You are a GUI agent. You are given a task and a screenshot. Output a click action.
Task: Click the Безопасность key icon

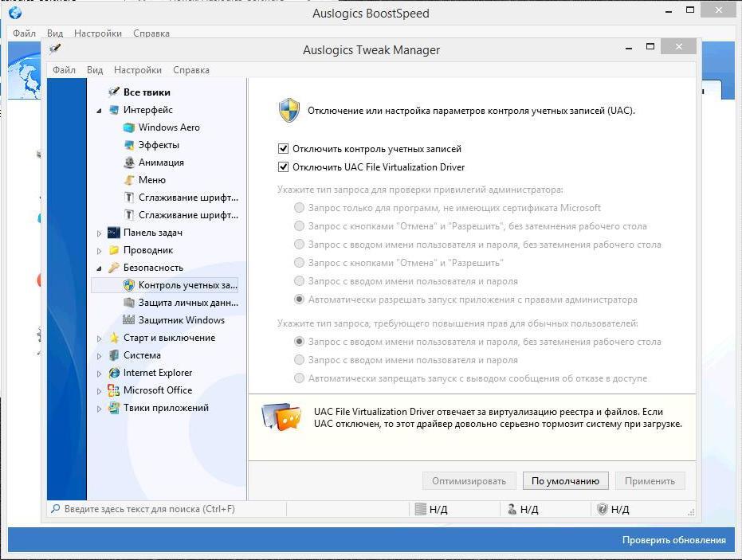click(x=113, y=267)
